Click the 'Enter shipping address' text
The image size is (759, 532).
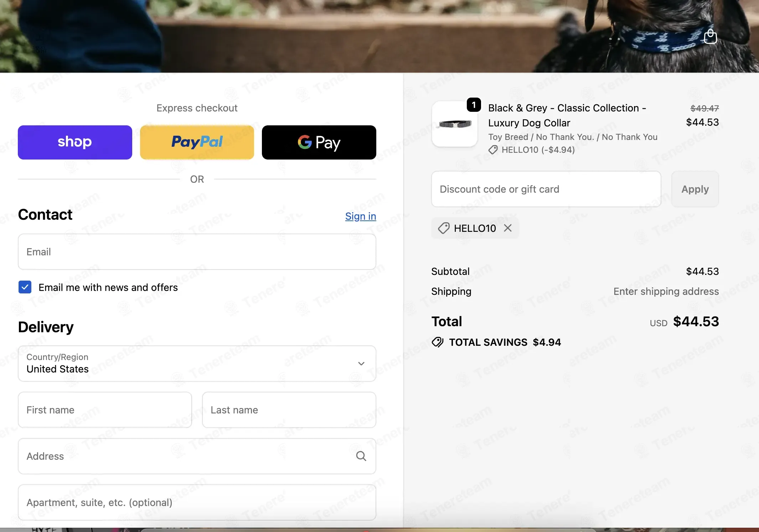point(666,291)
